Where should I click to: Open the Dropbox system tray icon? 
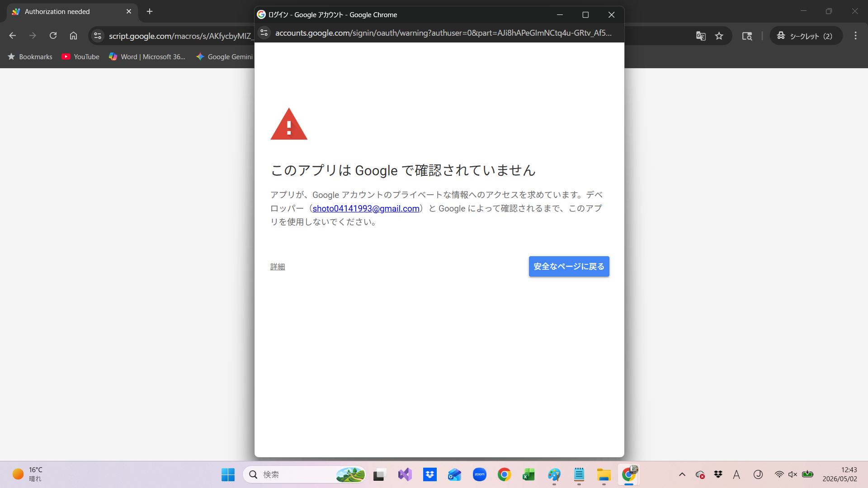718,474
